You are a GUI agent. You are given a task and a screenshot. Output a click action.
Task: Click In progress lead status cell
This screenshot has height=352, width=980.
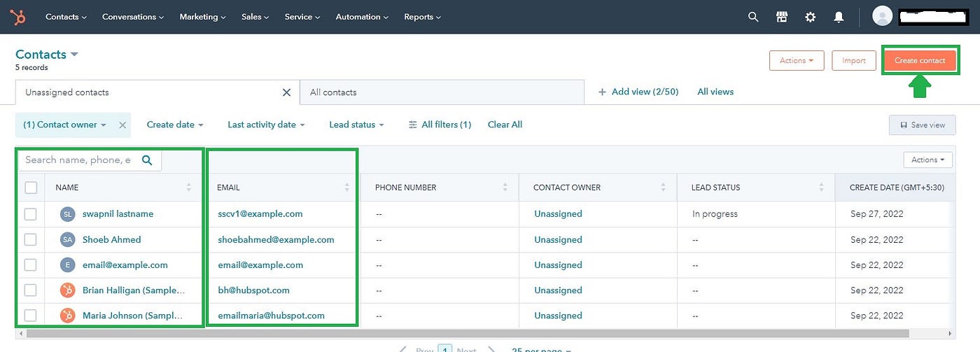715,214
